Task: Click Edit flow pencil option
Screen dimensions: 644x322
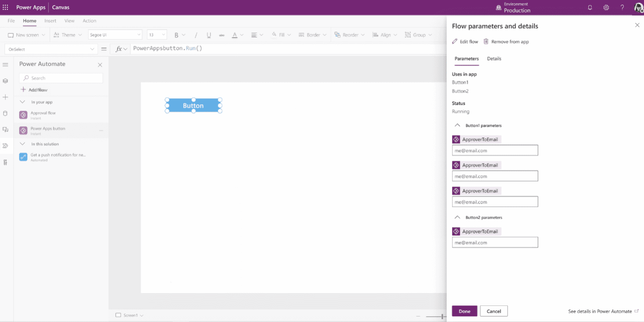Action: tap(465, 42)
